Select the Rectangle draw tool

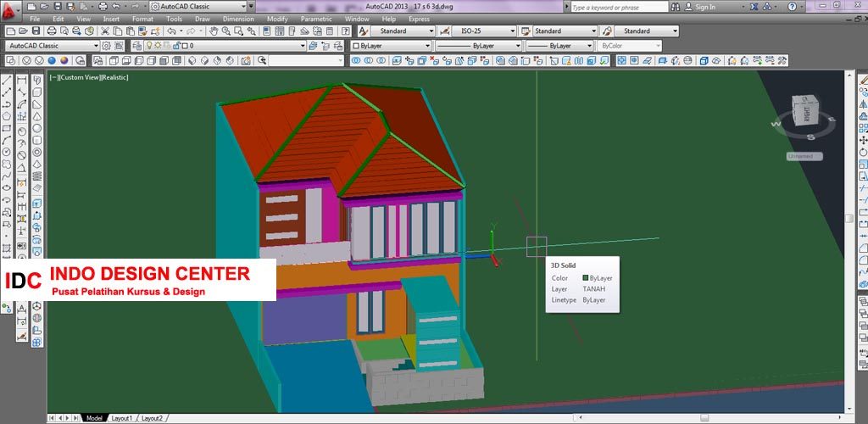tap(7, 128)
